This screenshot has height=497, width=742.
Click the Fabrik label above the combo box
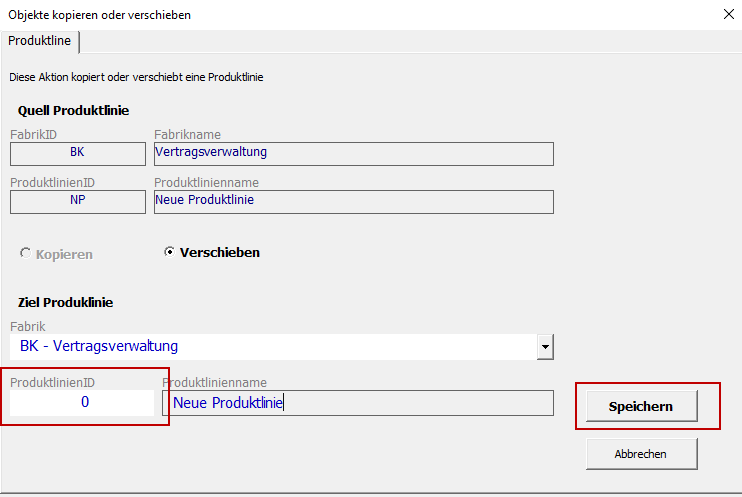(27, 326)
